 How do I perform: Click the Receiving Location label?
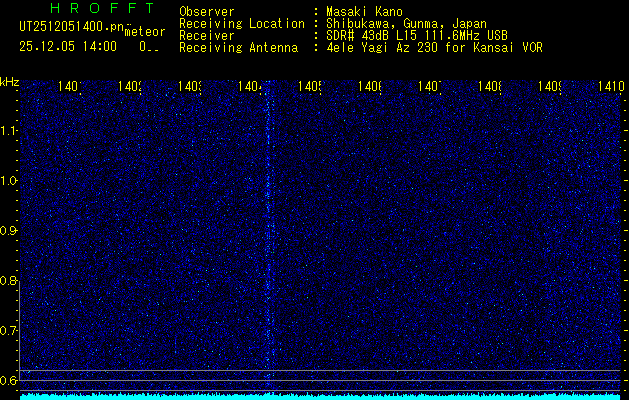pos(242,24)
